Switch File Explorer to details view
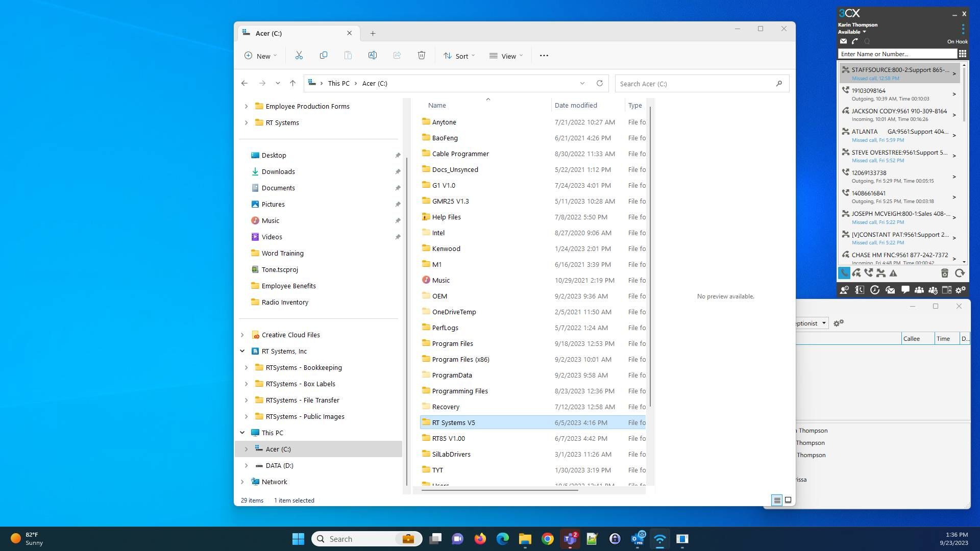 [x=777, y=500]
